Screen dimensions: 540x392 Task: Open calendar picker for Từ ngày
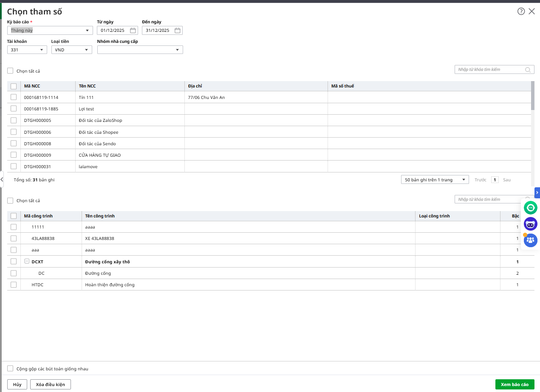point(133,31)
